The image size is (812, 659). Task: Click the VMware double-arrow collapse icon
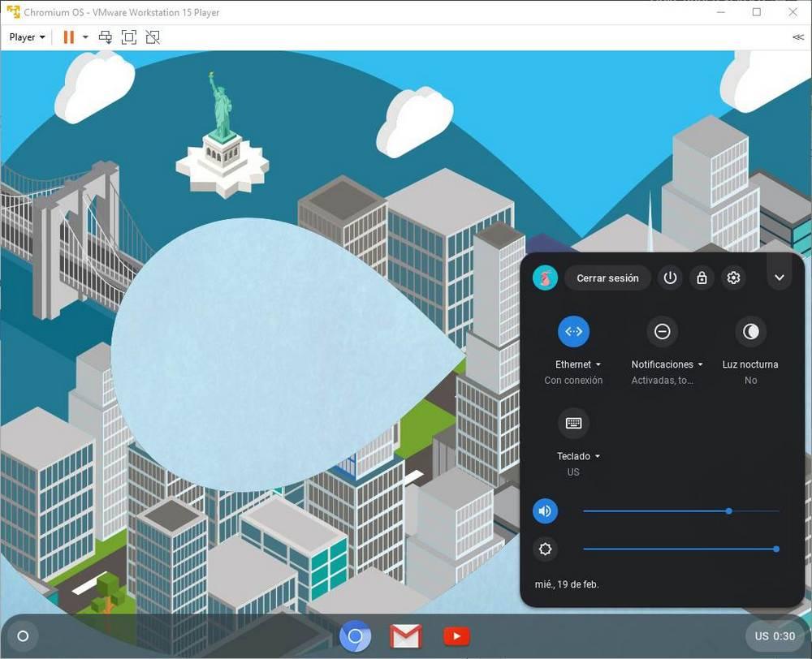798,37
